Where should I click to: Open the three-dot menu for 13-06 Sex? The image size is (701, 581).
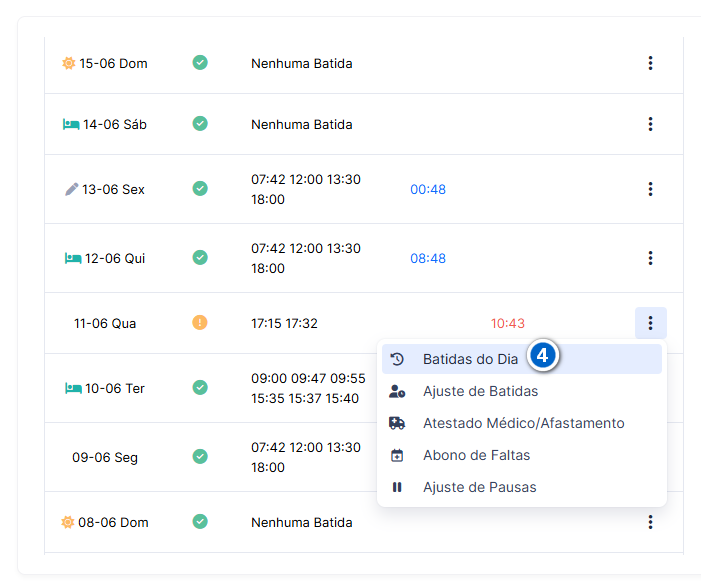(x=650, y=189)
